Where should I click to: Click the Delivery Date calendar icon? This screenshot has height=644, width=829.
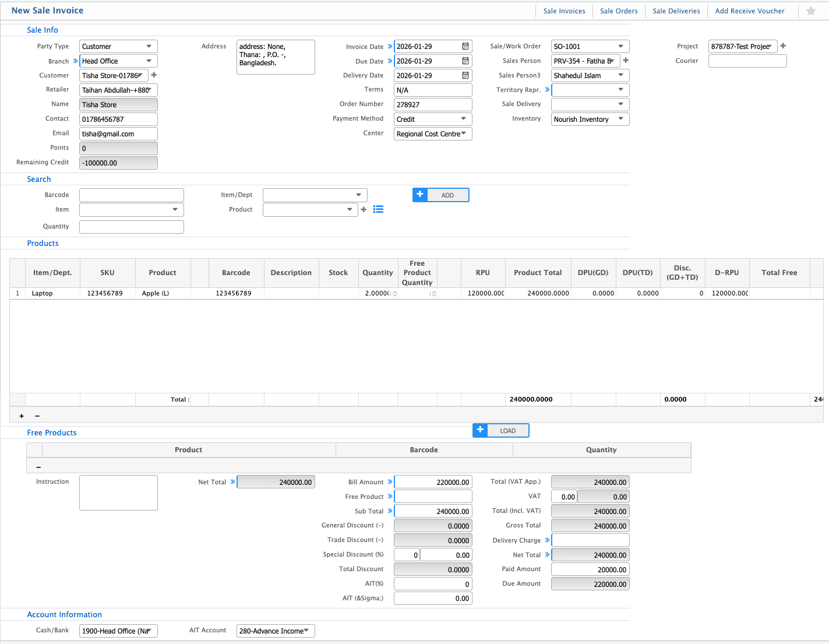tap(465, 75)
